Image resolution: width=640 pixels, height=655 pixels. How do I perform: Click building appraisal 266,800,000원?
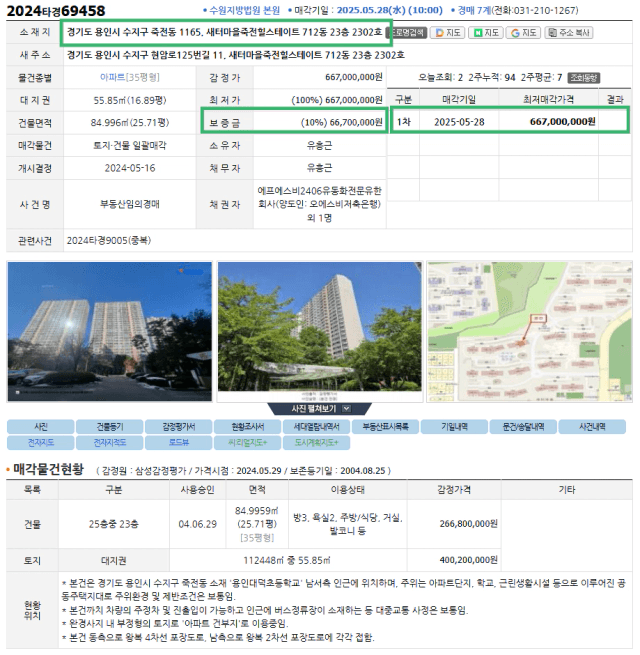pos(468,523)
